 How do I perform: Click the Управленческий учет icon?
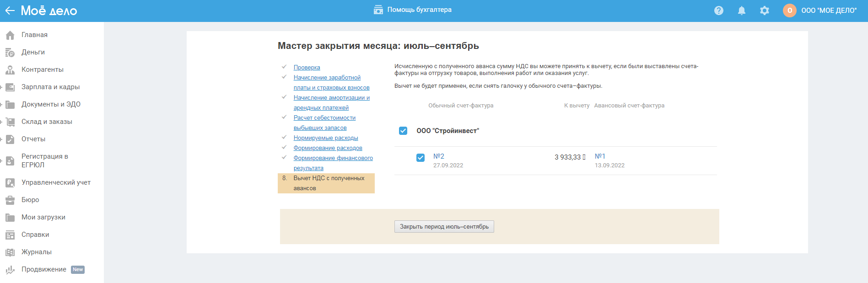pos(10,182)
